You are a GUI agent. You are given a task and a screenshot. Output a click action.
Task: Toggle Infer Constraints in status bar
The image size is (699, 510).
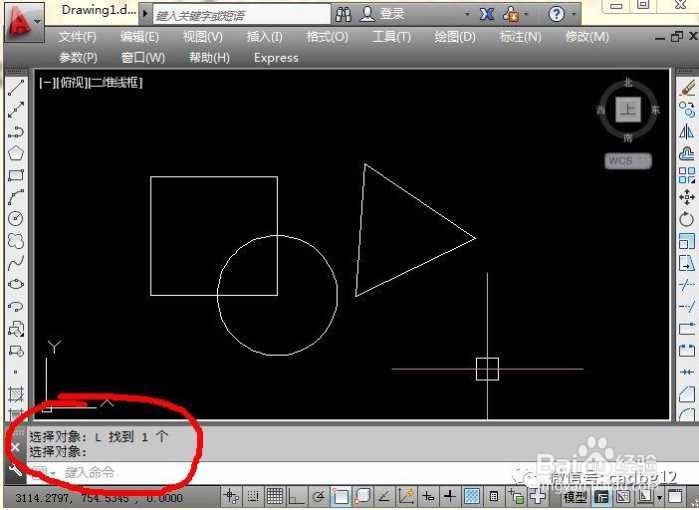232,496
